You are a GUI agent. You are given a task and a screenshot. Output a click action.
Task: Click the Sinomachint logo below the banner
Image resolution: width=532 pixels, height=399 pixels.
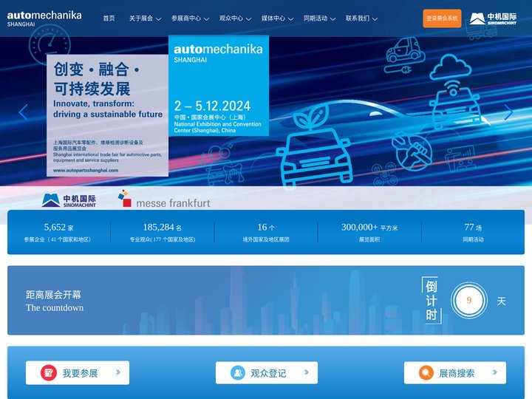(69, 200)
